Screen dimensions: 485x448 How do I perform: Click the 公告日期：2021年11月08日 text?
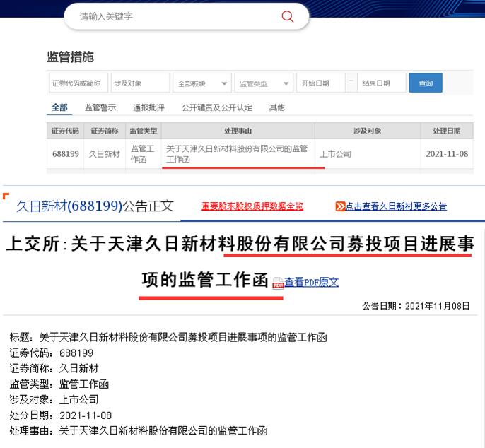click(416, 306)
